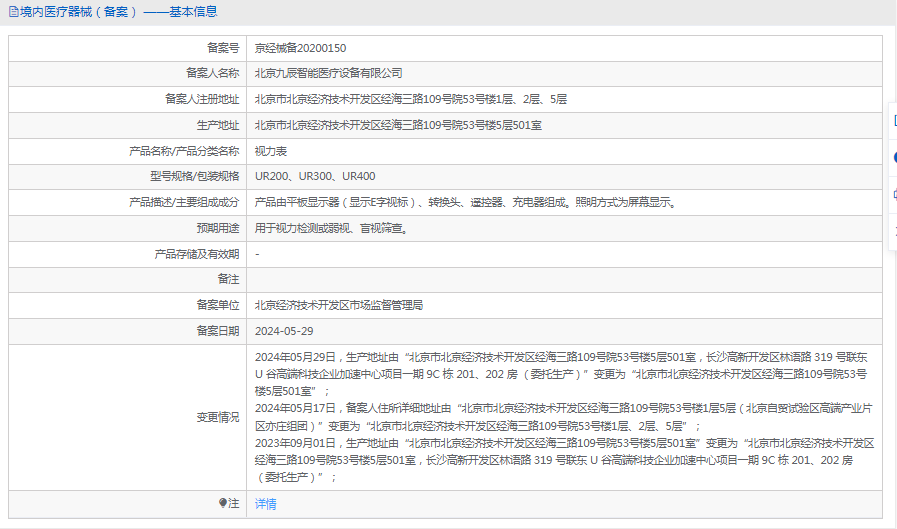Select company name 北京九辰智能医疗设备有限公司
Image resolution: width=897 pixels, height=529 pixels.
pos(328,73)
